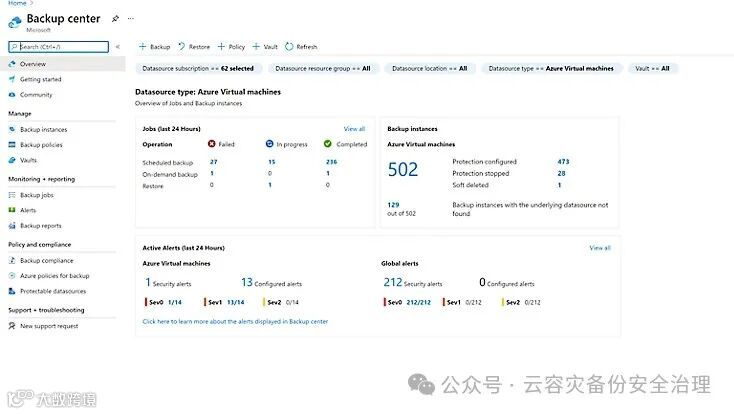Focus the Search (Ctrl+/) field
This screenshot has height=414, width=734.
coord(59,47)
